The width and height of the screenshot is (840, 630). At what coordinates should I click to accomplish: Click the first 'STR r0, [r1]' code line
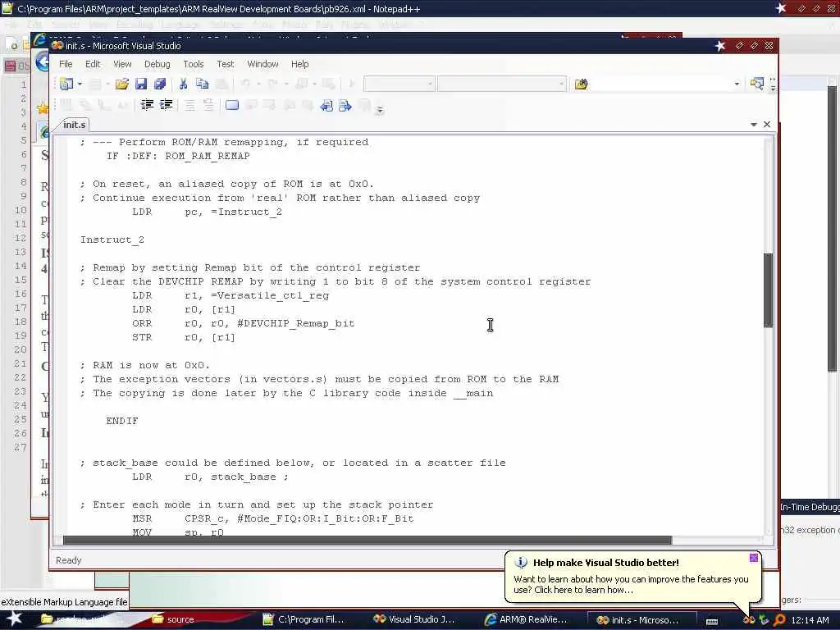point(183,337)
